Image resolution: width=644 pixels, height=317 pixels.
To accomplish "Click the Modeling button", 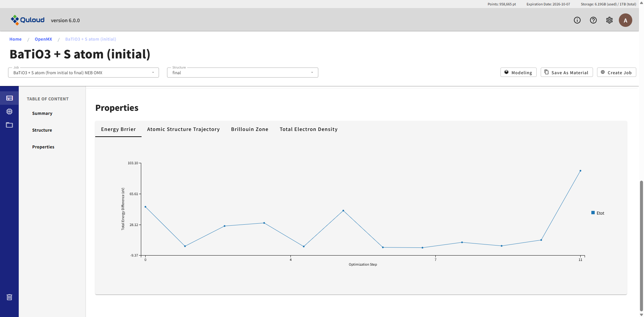I will [x=518, y=73].
